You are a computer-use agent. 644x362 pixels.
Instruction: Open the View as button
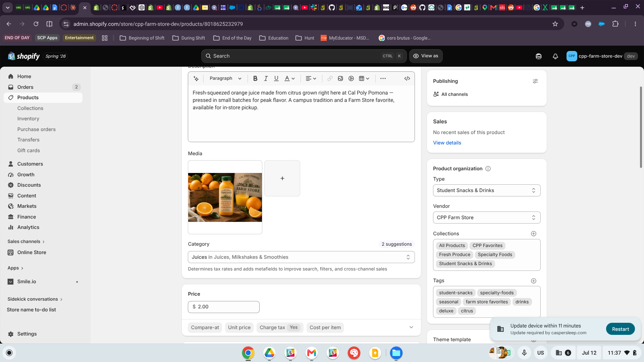426,56
